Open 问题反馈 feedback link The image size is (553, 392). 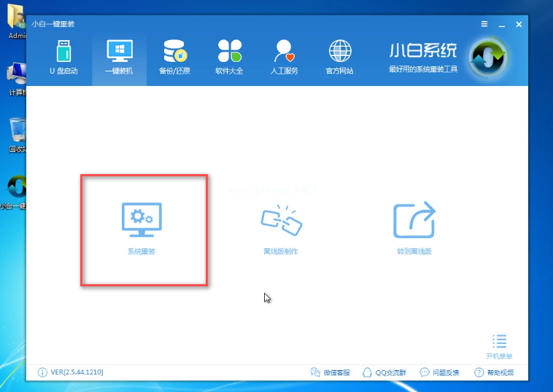pos(439,372)
